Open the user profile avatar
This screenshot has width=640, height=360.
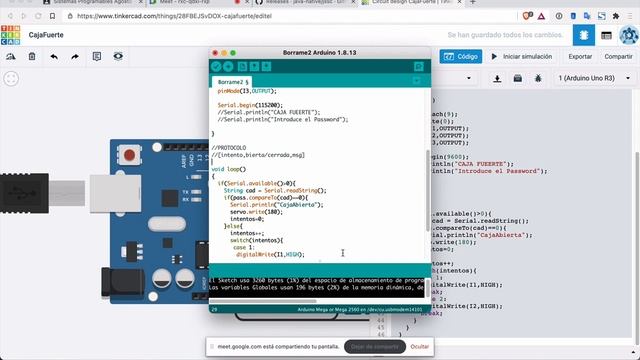pyautogui.click(x=629, y=35)
